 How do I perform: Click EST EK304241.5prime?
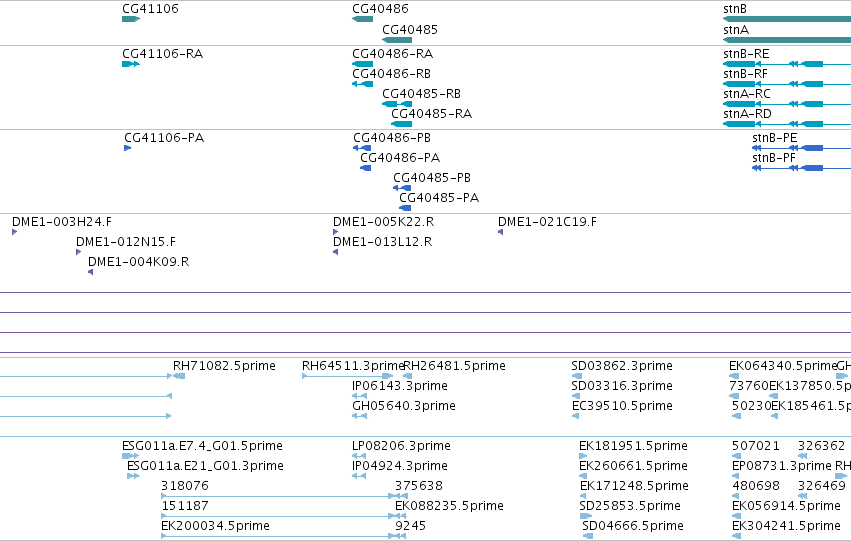point(786,526)
